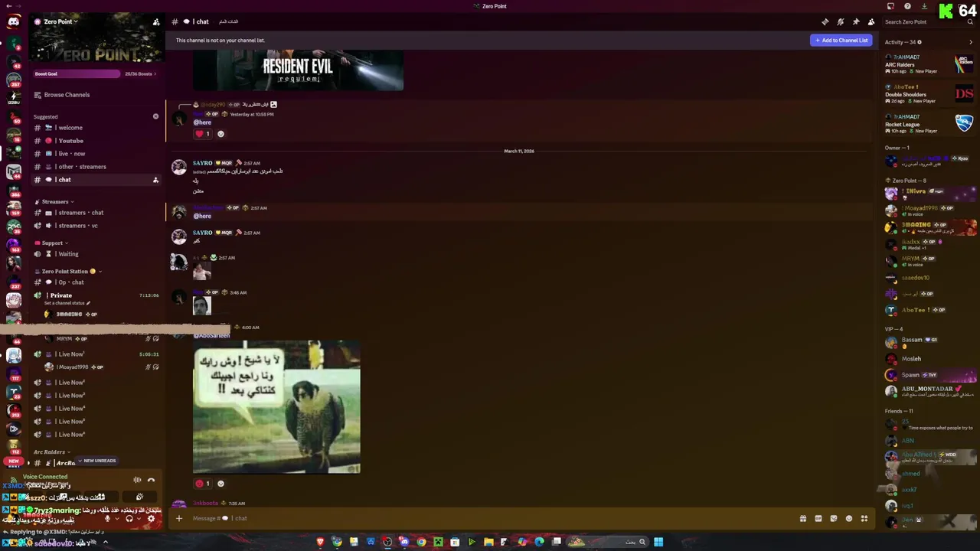The image size is (980, 551).
Task: Click the Message #chat input box
Action: click(490, 518)
